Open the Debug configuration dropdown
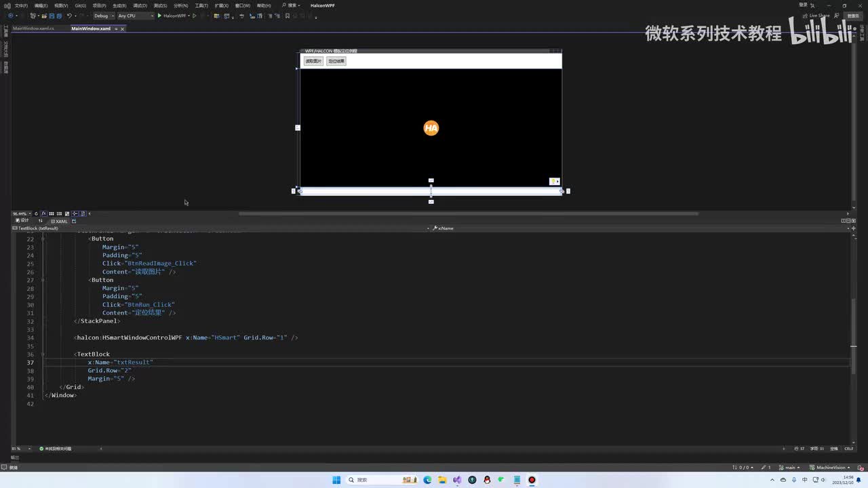 click(103, 16)
